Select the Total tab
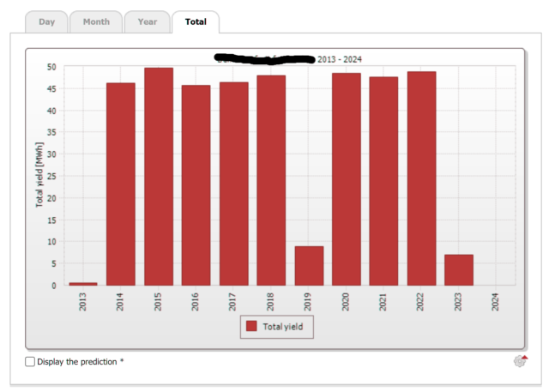The image size is (549, 392). click(196, 21)
